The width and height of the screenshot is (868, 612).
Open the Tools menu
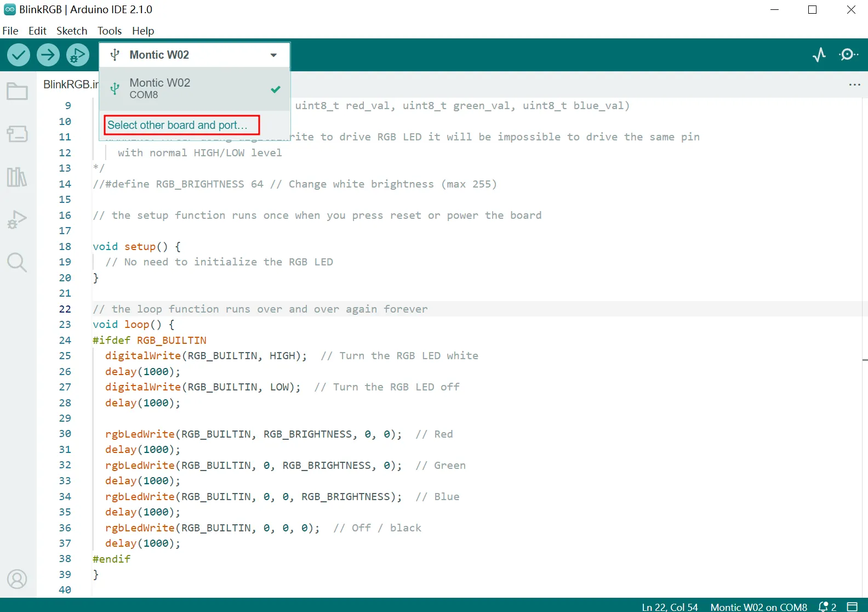(110, 31)
